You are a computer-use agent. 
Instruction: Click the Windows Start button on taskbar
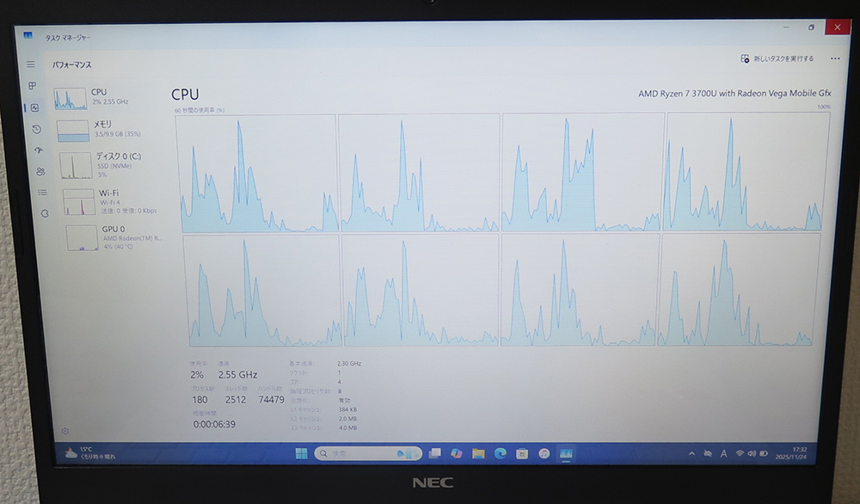click(300, 452)
